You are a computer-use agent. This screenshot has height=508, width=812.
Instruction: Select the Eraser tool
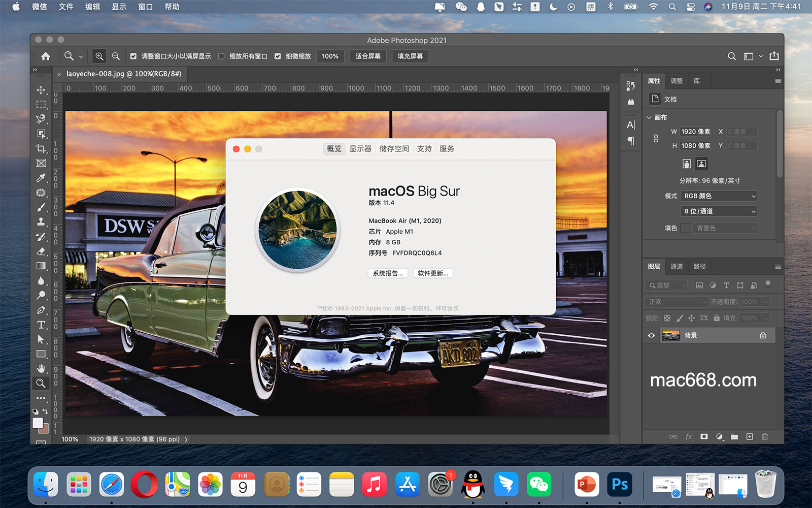(x=41, y=251)
